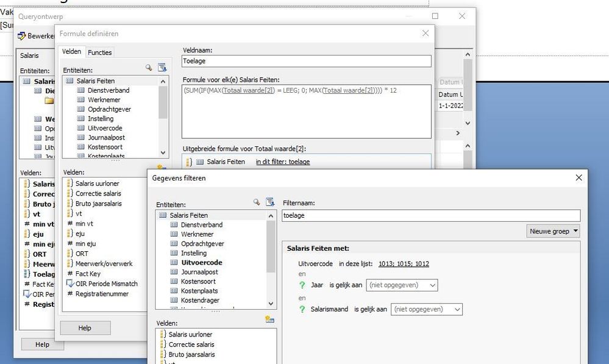This screenshot has width=609, height=364.
Task: Click the search magnifier in Gegevens filteren
Action: click(256, 202)
